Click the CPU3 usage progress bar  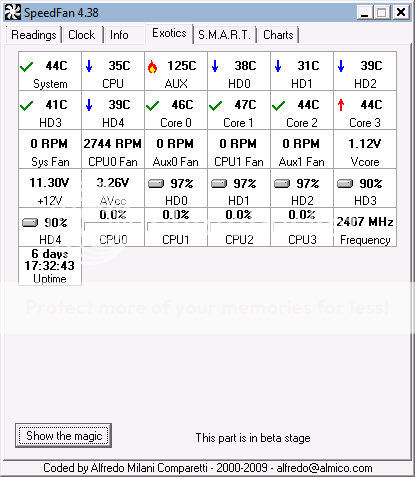tap(302, 227)
